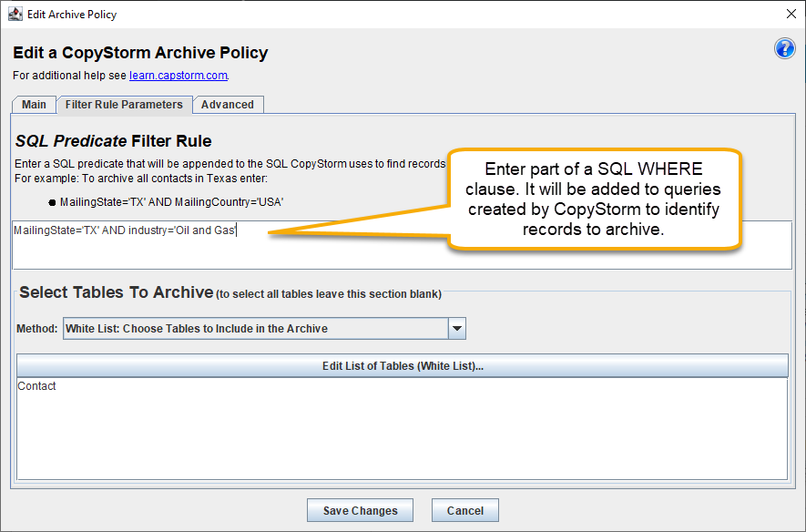The image size is (806, 532).
Task: Close the Edit Archive Policy dialog
Action: (791, 14)
